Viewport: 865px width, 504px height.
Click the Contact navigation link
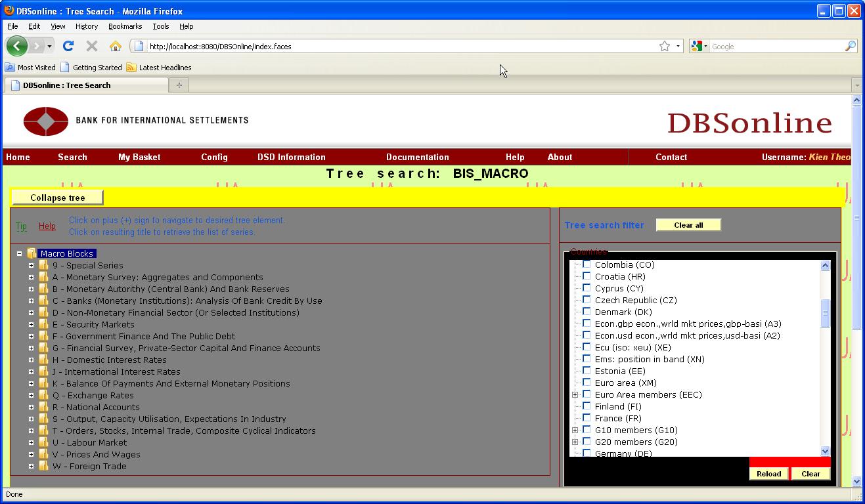click(x=671, y=157)
